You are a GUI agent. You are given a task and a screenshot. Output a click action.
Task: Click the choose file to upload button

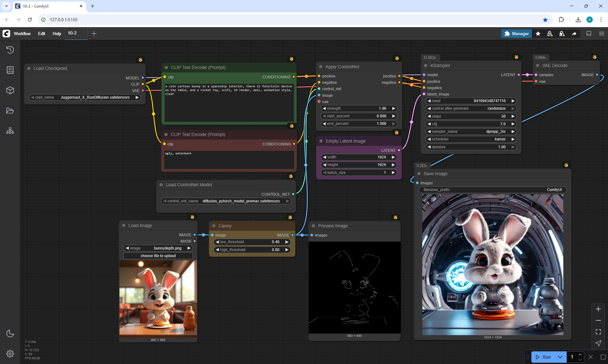158,256
